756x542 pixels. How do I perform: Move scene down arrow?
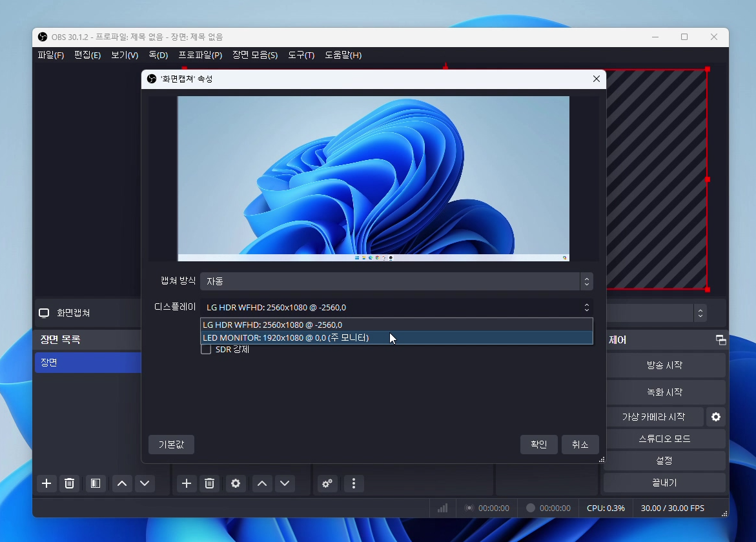pos(145,483)
